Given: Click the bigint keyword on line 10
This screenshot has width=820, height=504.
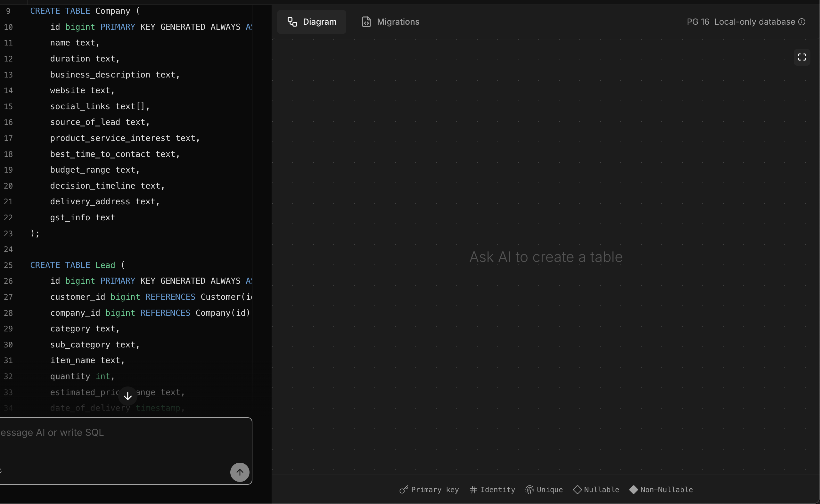Looking at the screenshot, I should [80, 27].
